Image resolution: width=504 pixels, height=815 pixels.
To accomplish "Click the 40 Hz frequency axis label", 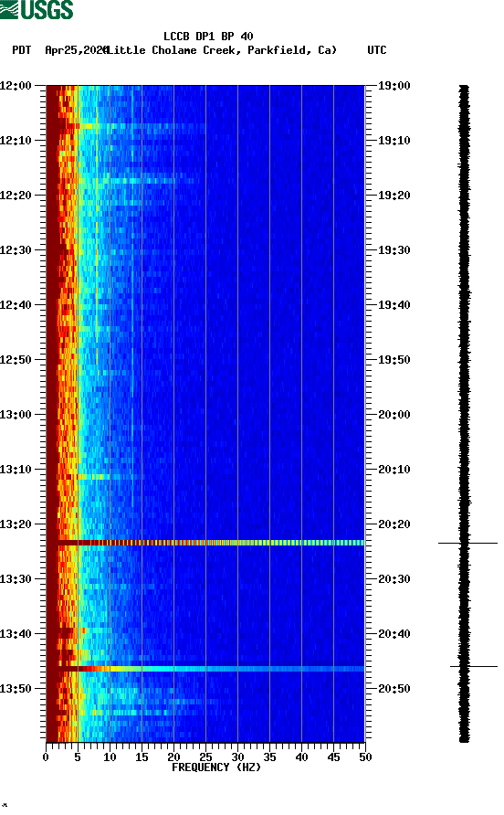I will (x=302, y=757).
